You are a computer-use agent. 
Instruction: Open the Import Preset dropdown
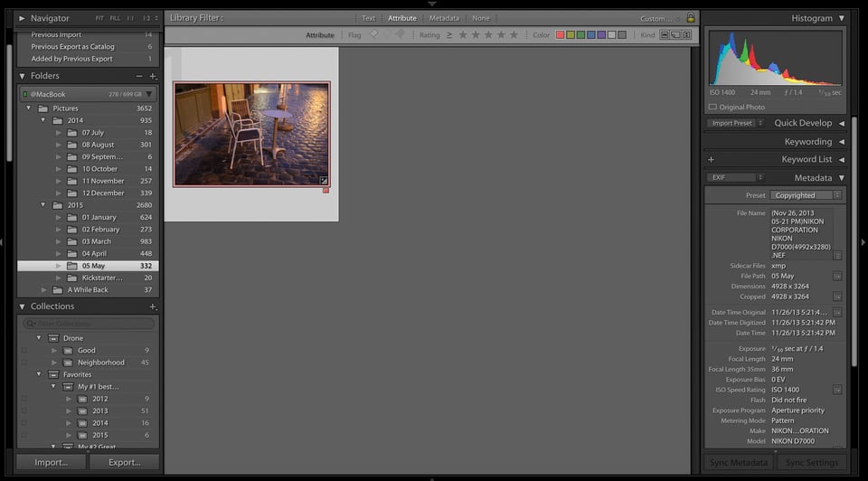[735, 123]
